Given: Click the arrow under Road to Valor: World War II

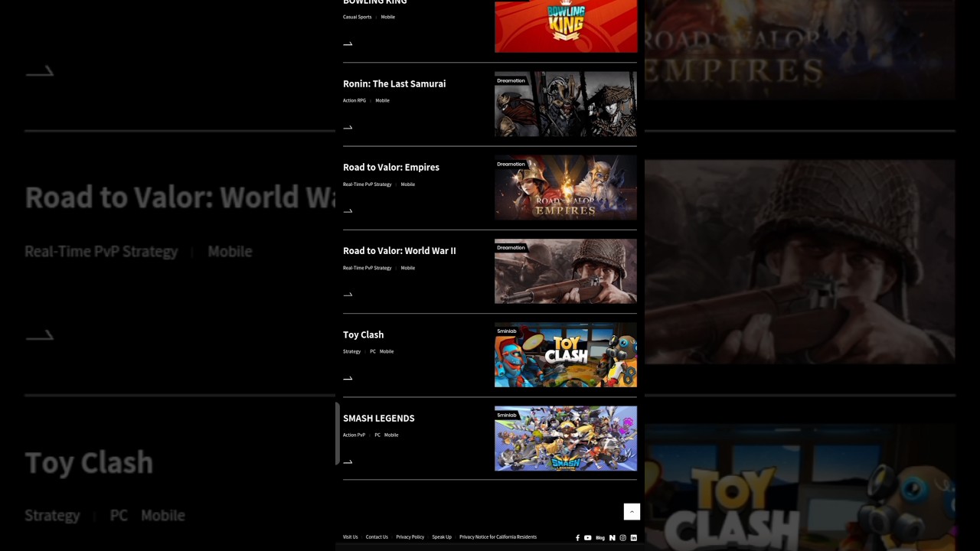Looking at the screenshot, I should coord(348,294).
